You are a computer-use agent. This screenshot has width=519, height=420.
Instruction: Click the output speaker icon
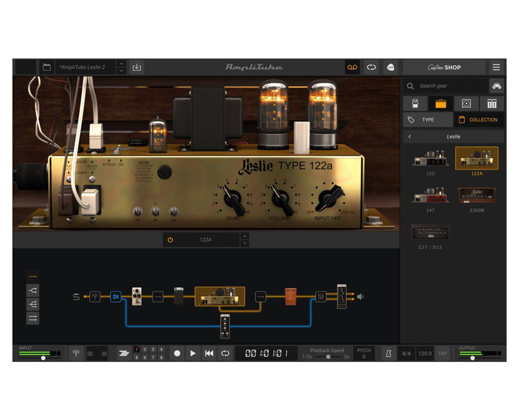pos(361,296)
